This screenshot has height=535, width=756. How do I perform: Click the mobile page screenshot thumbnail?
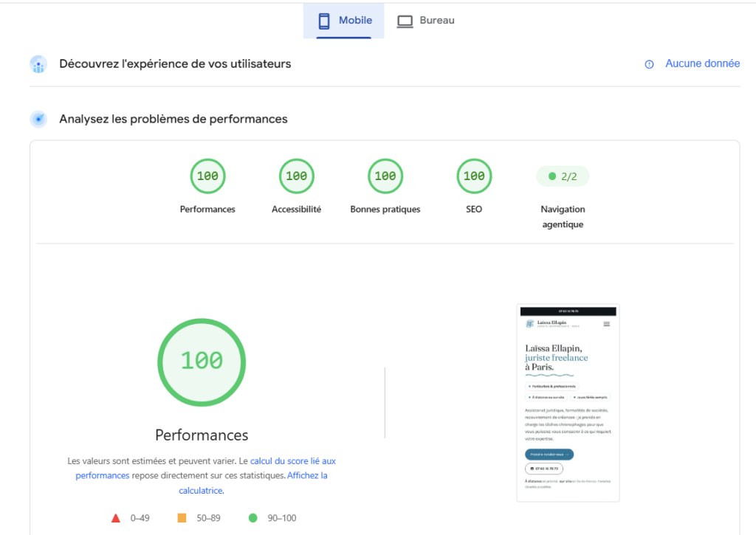click(568, 403)
